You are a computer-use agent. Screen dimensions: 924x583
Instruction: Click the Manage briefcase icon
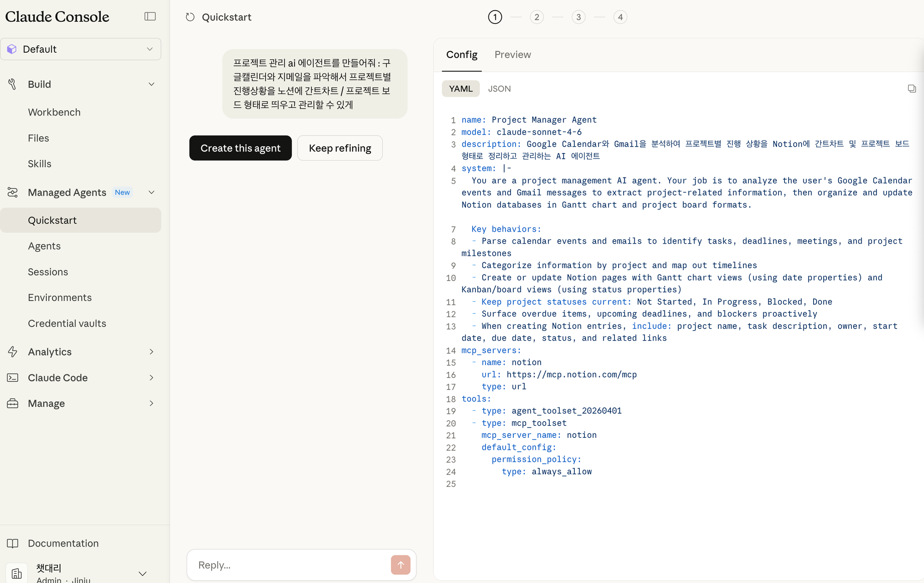pyautogui.click(x=12, y=404)
